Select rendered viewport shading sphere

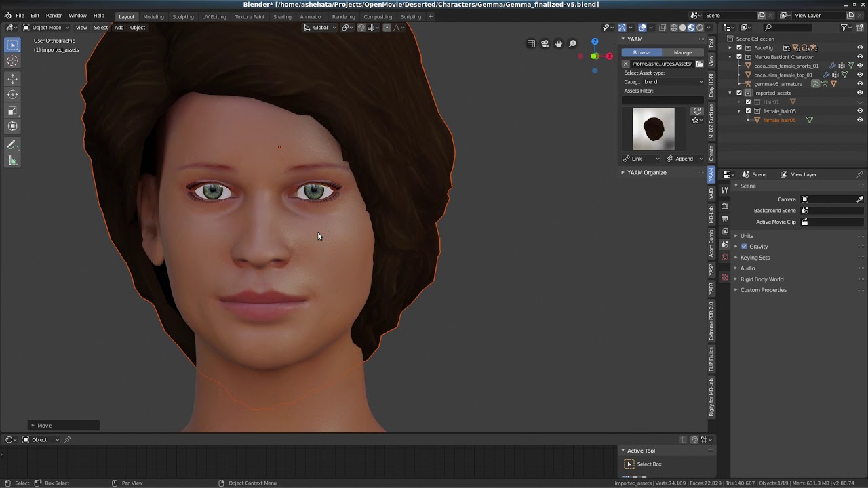700,28
